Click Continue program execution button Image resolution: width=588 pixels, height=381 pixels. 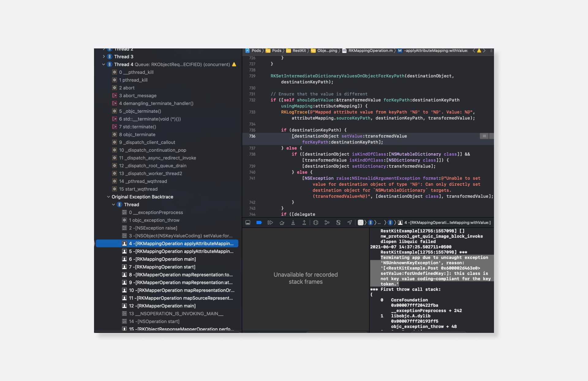coord(270,223)
